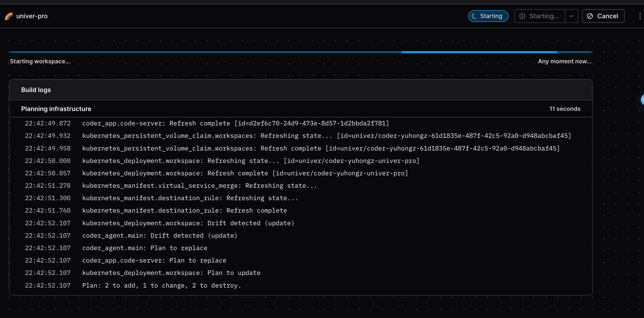Expand the start options dropdown chevron

[x=571, y=16]
